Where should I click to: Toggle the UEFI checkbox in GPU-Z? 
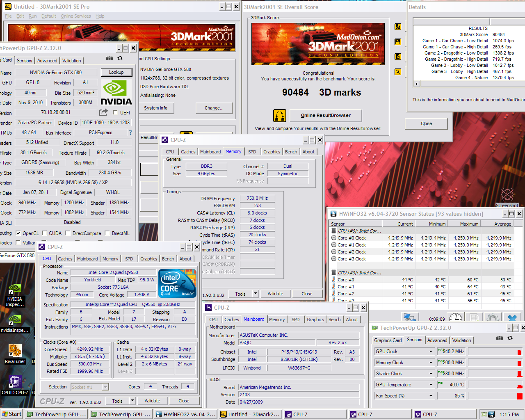(115, 112)
